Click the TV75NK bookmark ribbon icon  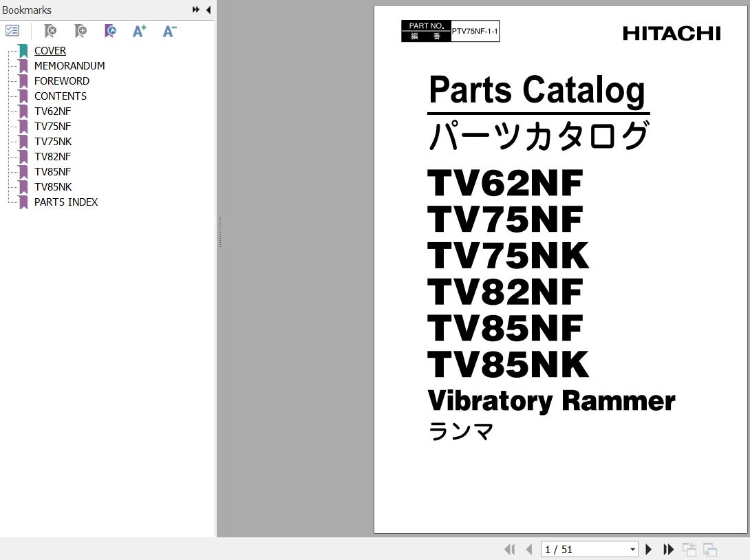click(x=23, y=142)
